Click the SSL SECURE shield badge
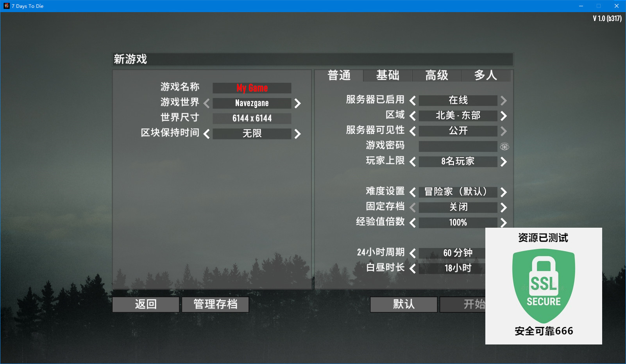Screen dimensions: 626x364 tap(544, 285)
